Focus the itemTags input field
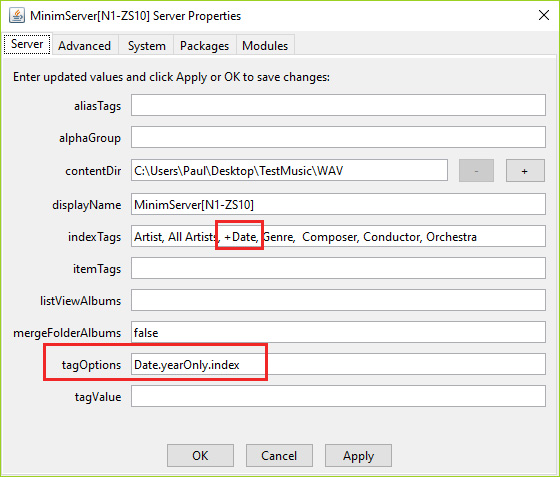This screenshot has width=560, height=477. pyautogui.click(x=338, y=268)
